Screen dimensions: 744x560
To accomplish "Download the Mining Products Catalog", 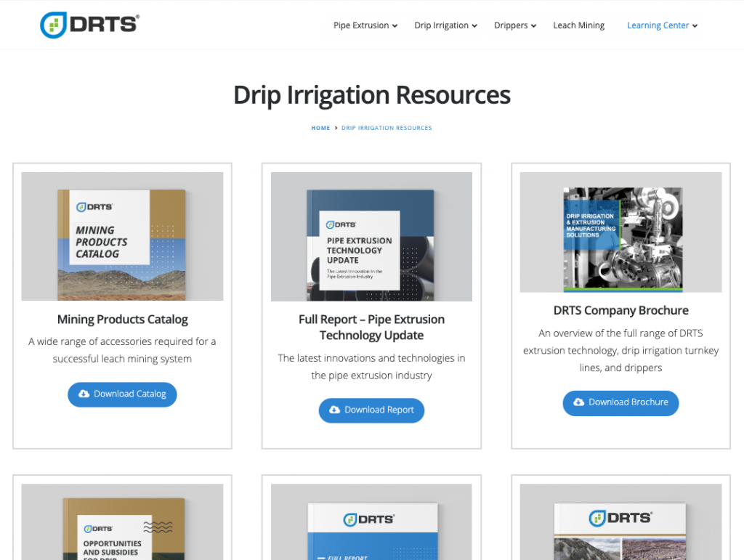I will (122, 394).
